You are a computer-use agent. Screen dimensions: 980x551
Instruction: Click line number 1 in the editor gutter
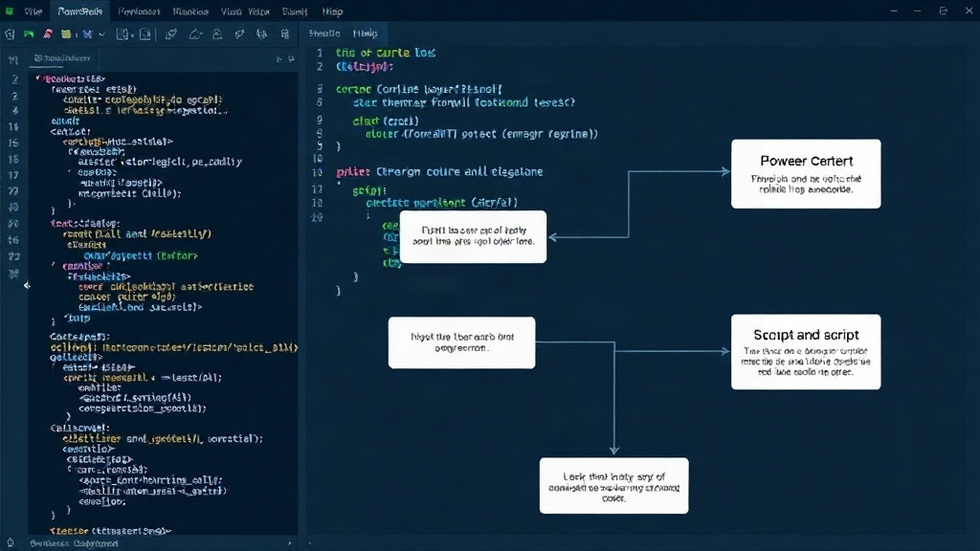tap(320, 54)
